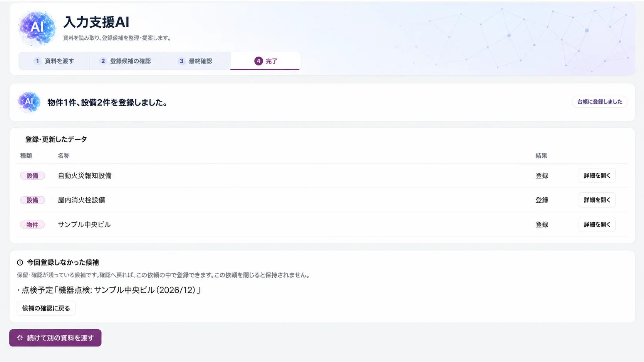Click sparkle icon on 続けて別の資料を渡す button
The width and height of the screenshot is (644, 362).
(x=20, y=338)
